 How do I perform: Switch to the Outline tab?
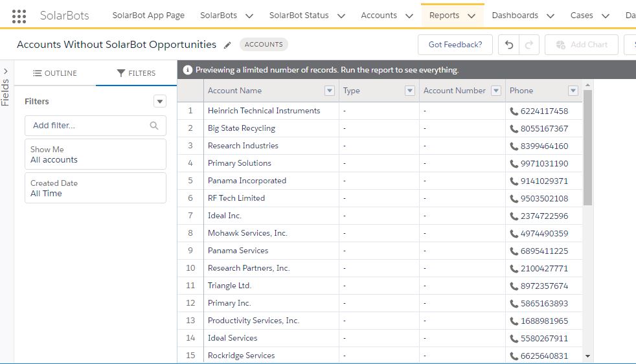55,73
